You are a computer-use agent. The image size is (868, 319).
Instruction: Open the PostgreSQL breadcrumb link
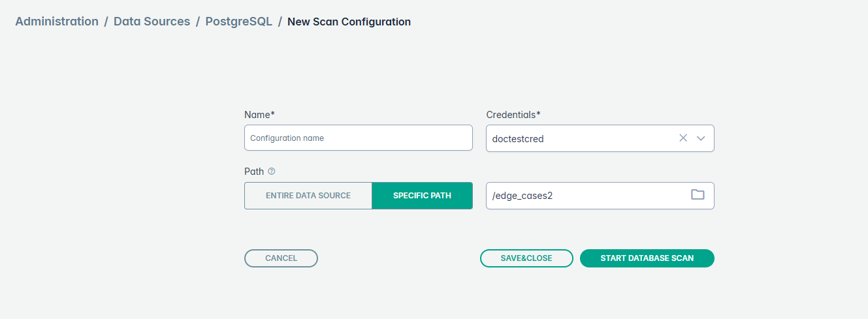pyautogui.click(x=238, y=22)
